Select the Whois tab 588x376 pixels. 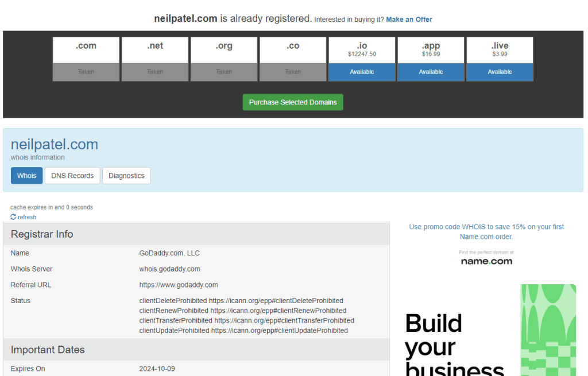coord(26,176)
